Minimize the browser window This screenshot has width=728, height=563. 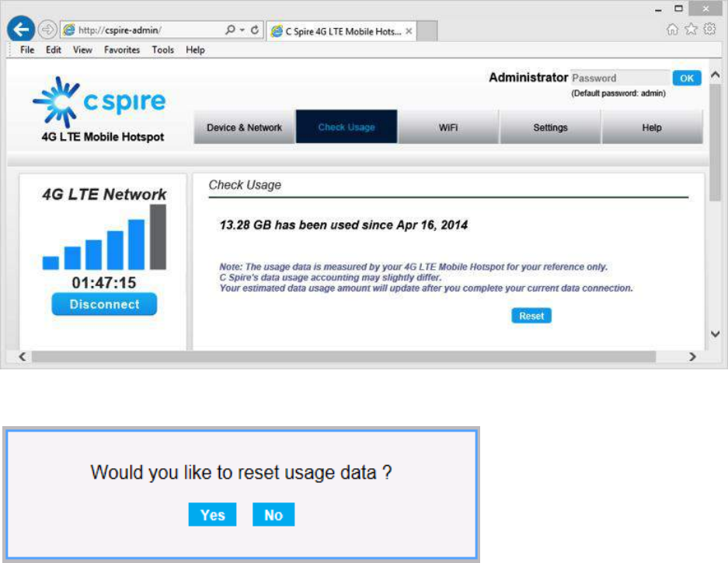coord(658,9)
